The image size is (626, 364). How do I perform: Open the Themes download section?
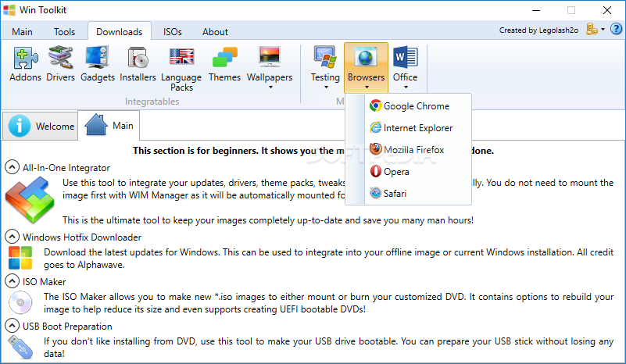pos(224,64)
